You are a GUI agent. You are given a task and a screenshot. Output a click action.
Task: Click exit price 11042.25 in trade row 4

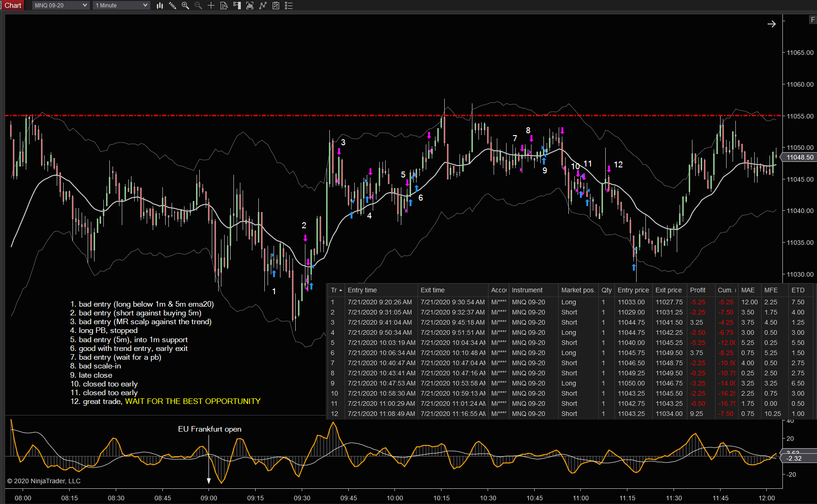coord(669,332)
